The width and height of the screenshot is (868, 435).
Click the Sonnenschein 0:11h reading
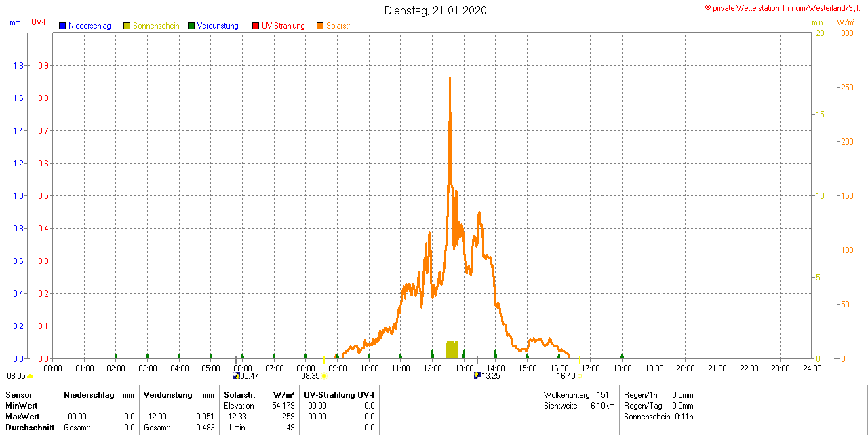pos(658,416)
